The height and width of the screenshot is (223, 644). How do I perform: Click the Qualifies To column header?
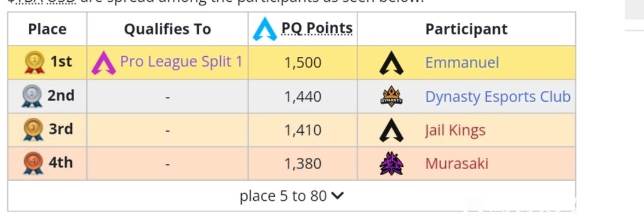pos(167,29)
